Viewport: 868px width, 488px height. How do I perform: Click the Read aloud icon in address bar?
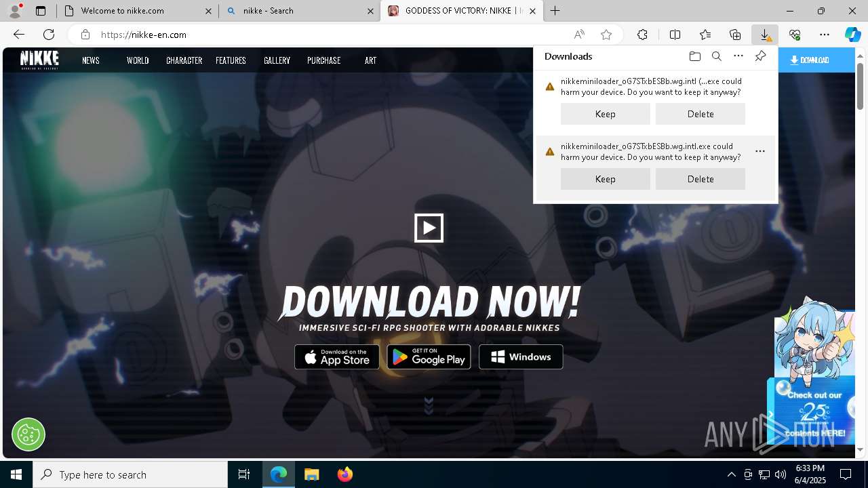coord(579,35)
